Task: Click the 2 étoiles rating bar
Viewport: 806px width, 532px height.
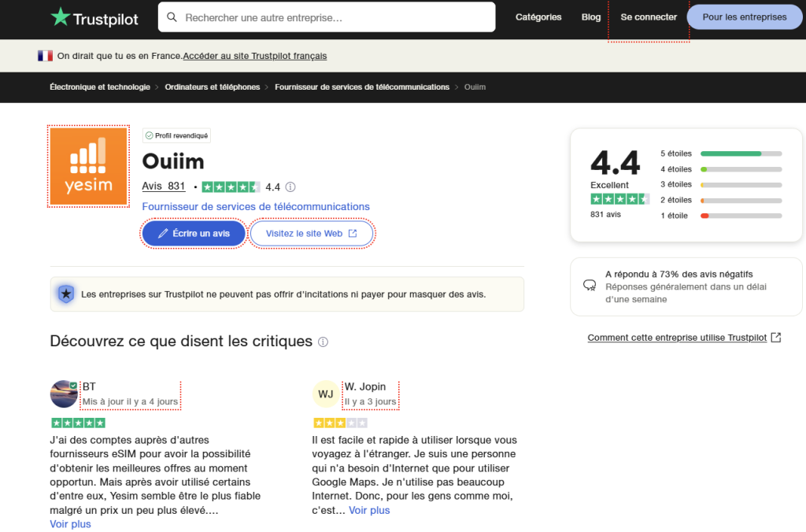Action: pyautogui.click(x=740, y=200)
